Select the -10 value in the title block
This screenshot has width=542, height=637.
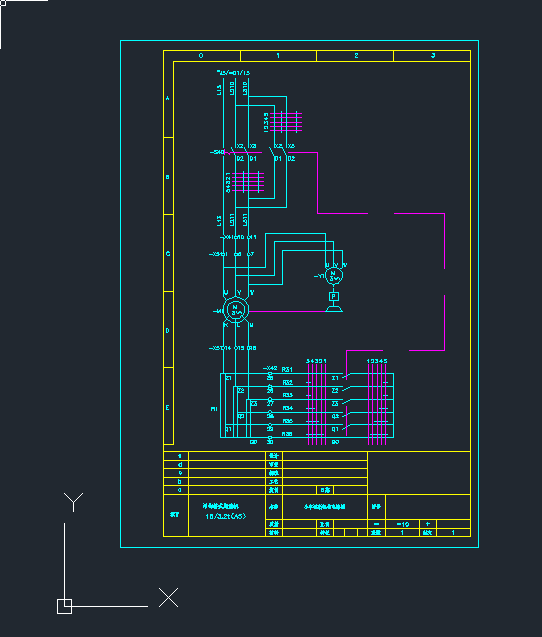coord(403,524)
